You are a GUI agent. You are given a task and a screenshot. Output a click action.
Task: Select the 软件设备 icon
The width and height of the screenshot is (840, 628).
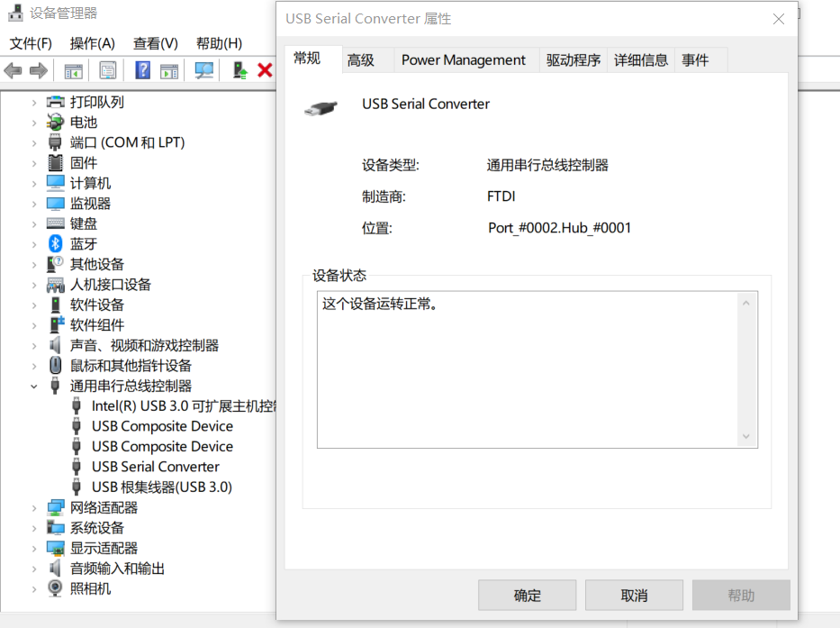tap(55, 305)
